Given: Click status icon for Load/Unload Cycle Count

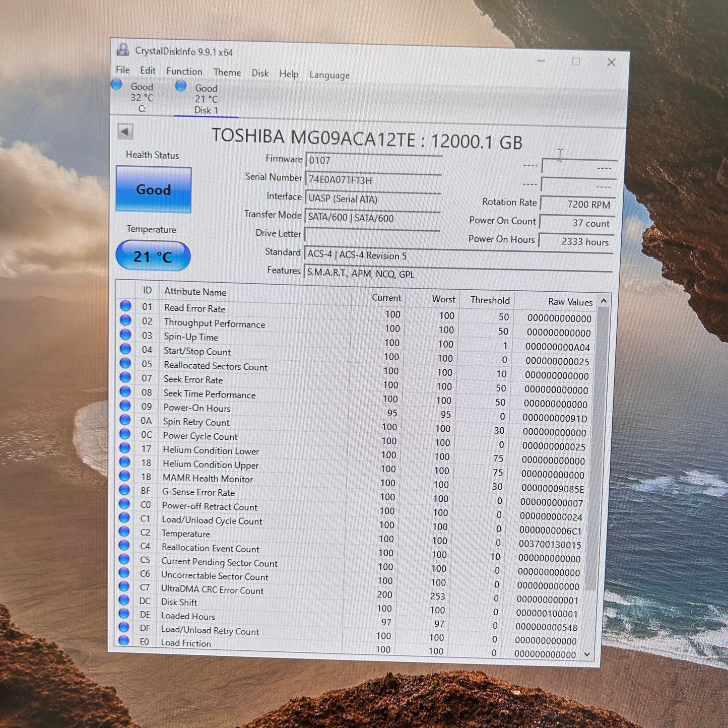Looking at the screenshot, I should point(124,517).
